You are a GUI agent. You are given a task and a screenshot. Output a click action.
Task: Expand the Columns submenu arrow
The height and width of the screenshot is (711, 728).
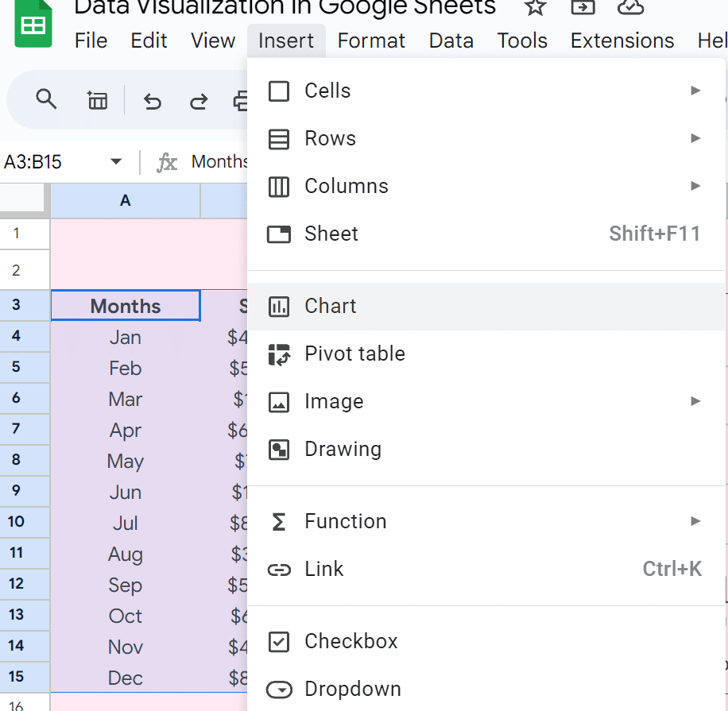coord(695,186)
